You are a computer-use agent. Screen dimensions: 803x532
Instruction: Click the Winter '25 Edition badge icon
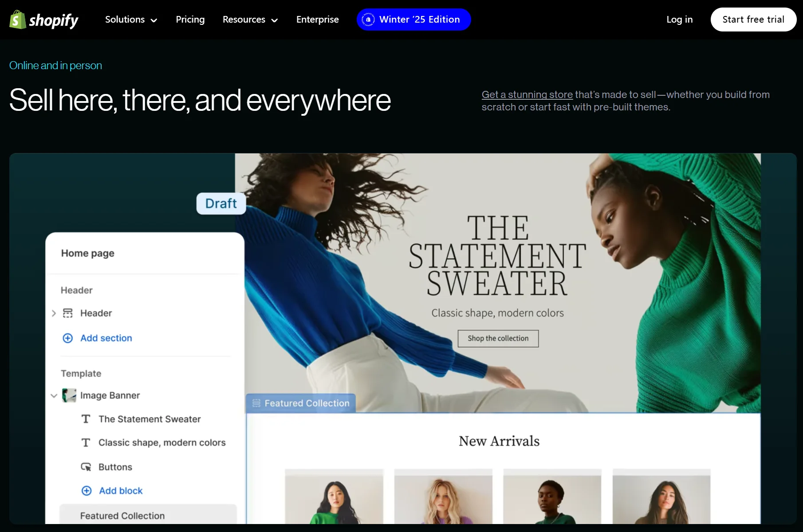pyautogui.click(x=368, y=20)
